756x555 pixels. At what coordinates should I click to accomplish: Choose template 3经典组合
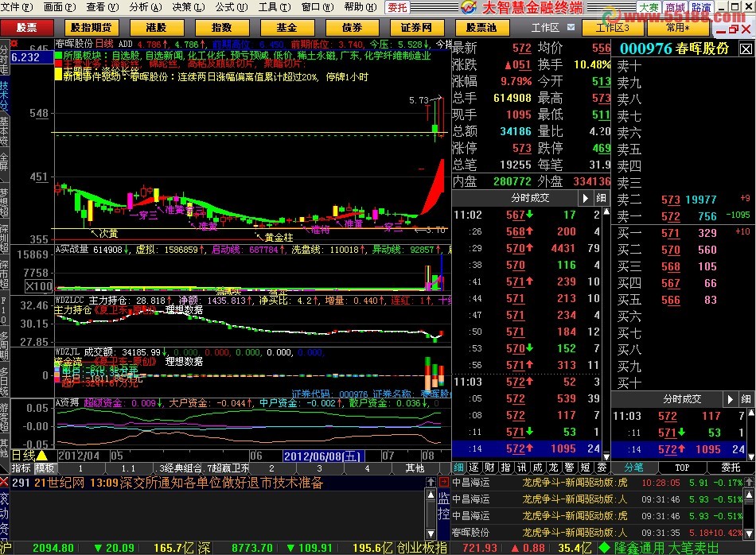(x=179, y=468)
